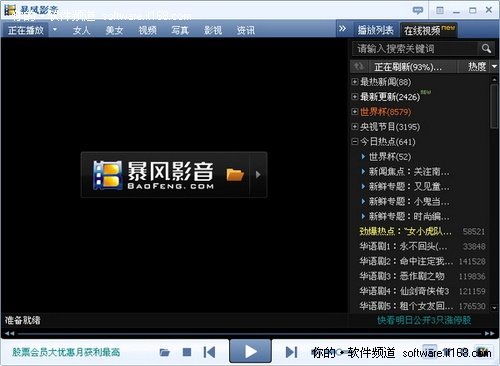Click the Baofeng film logo in center panel
Image resolution: width=500 pixels, height=366 pixels.
107,175
